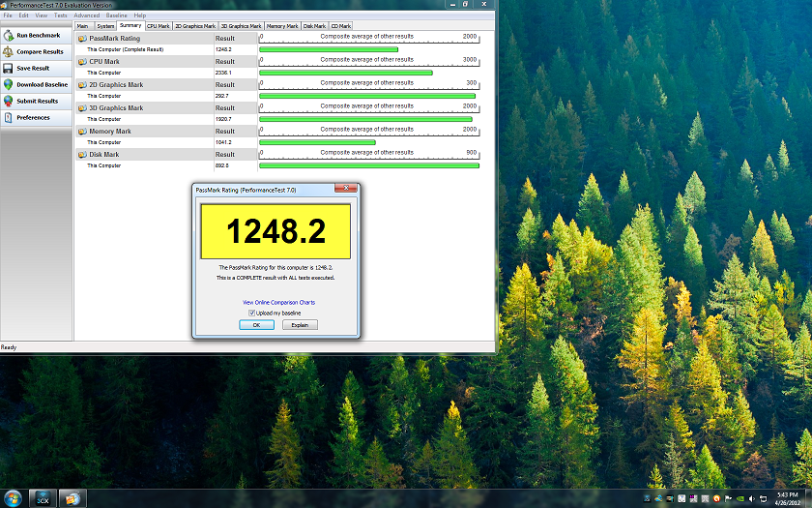Click the Submit Results icon

pos(9,102)
